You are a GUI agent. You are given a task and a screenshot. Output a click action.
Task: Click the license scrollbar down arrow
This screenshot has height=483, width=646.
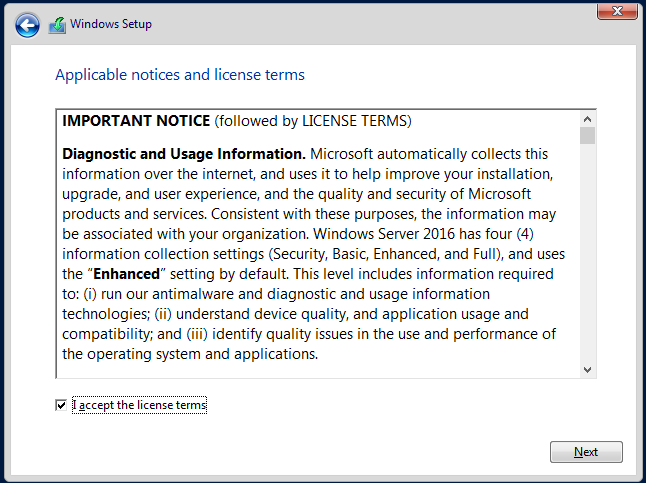pyautogui.click(x=587, y=370)
